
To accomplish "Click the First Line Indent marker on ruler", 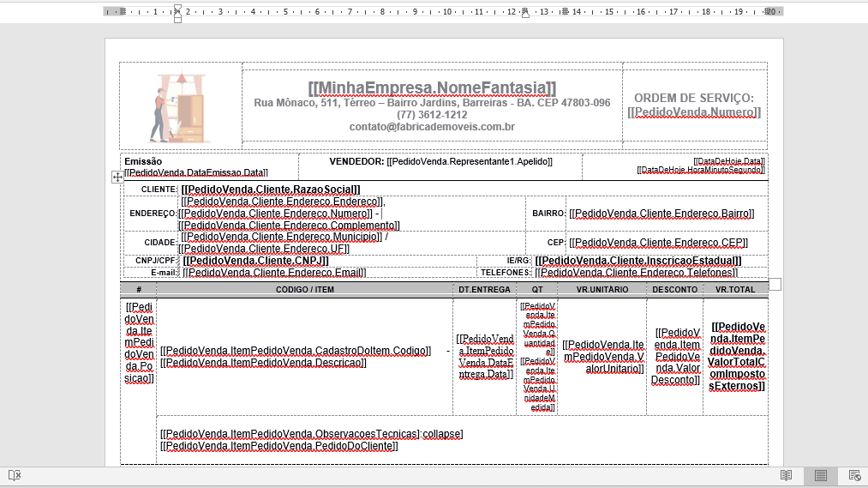I will pyautogui.click(x=177, y=8).
